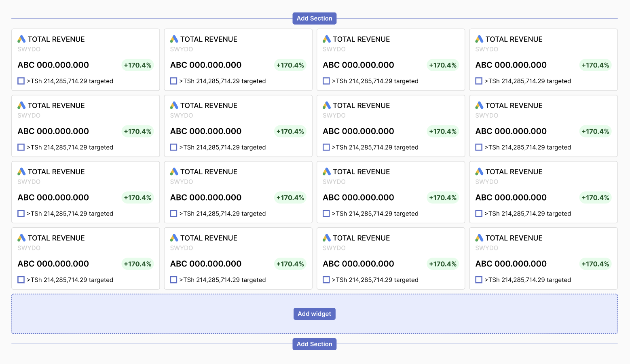
Task: Click SWYDO subtitle in row 2, column 4 card
Action: (486, 116)
